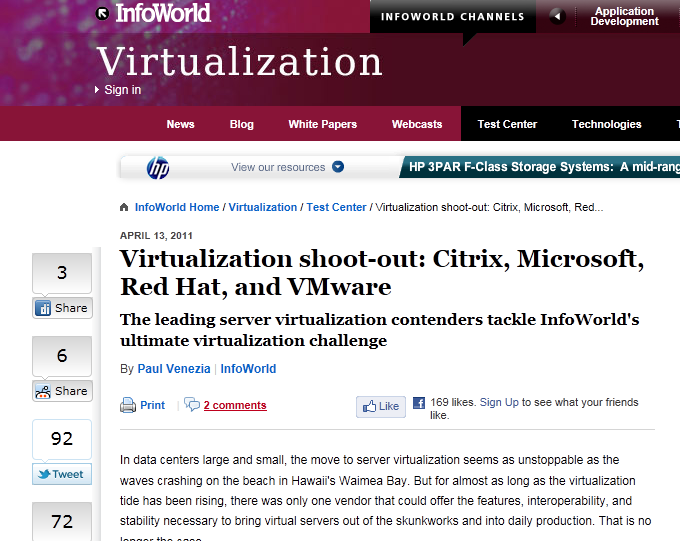Screen dimensions: 680x541
Task: Click the 169 likes text
Action: (x=453, y=402)
